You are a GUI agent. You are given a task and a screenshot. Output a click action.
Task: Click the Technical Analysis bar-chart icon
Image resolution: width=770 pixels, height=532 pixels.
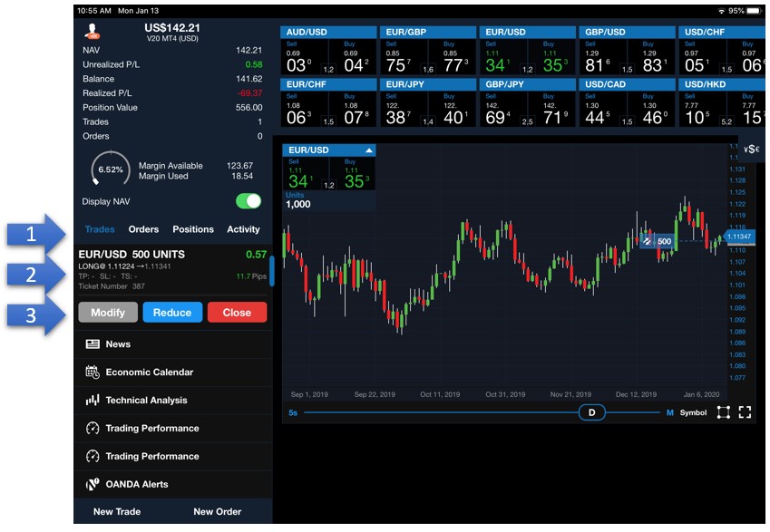[x=93, y=400]
